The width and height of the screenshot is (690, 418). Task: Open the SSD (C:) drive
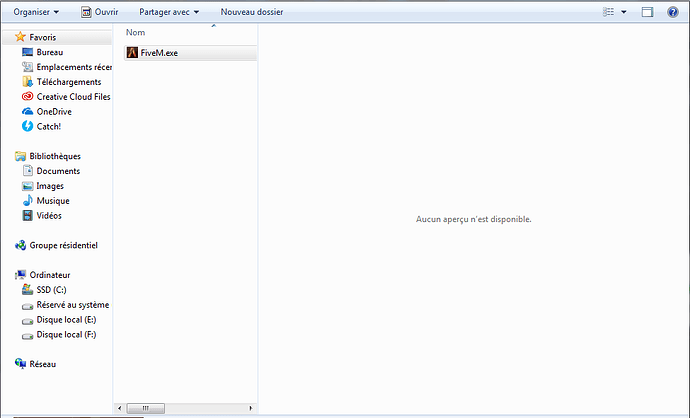tap(51, 290)
